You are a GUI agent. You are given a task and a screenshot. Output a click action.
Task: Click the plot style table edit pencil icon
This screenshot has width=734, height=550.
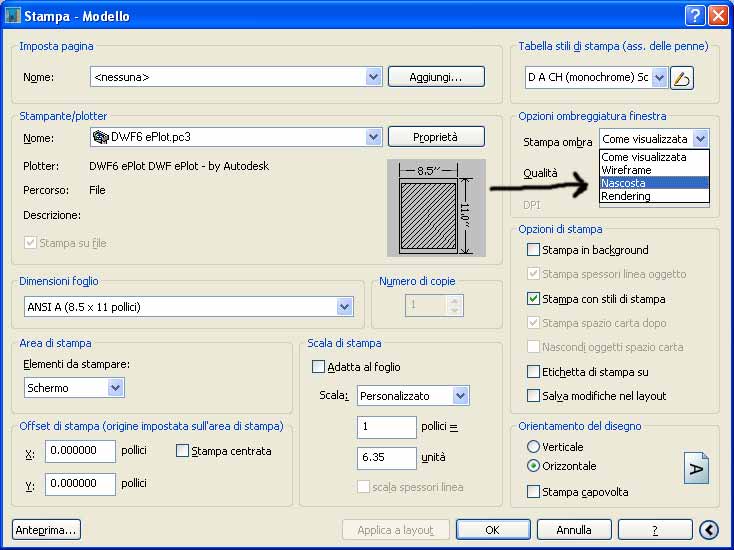[682, 77]
